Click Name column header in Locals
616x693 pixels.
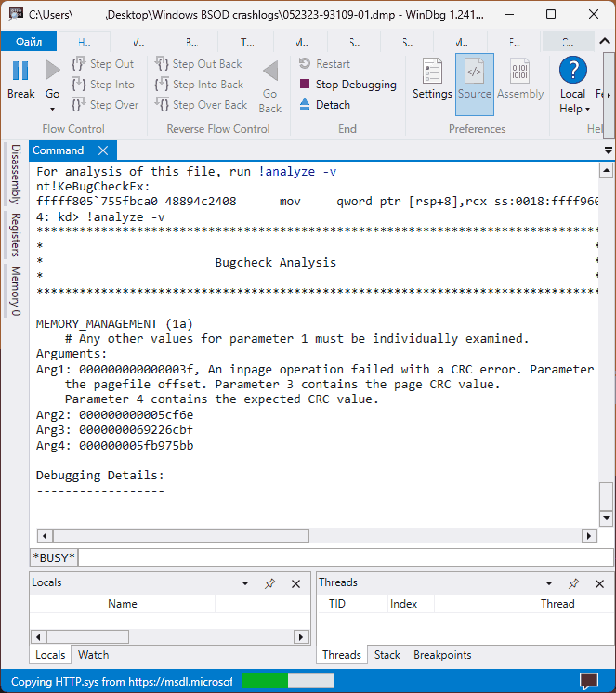click(x=123, y=604)
